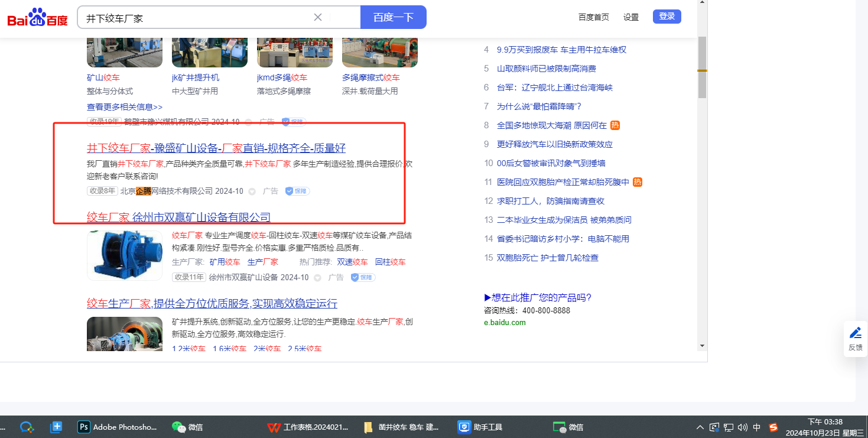Expand dropdown arrow beside 徐州市双赢矿山设备 2024-10
This screenshot has width=868, height=438.
click(317, 278)
